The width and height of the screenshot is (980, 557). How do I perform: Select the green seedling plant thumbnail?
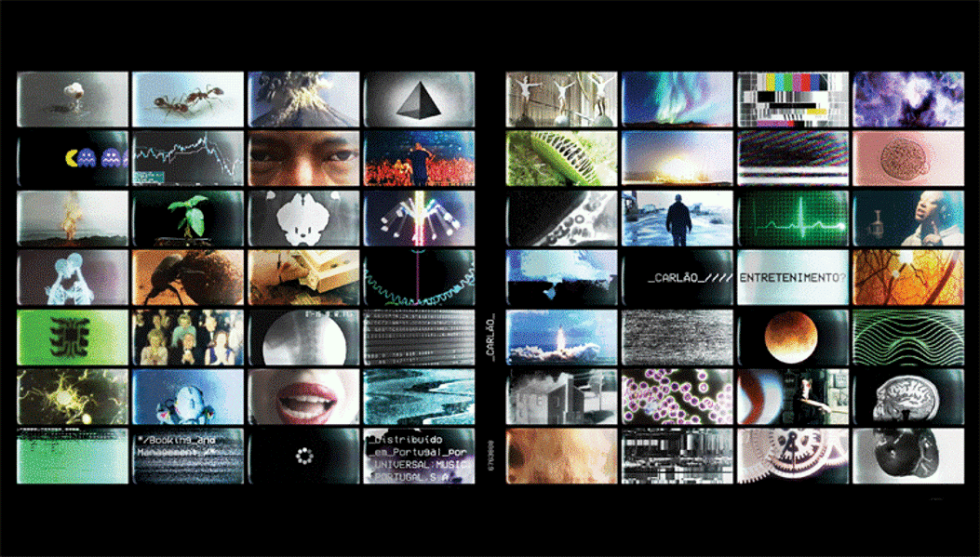188,219
